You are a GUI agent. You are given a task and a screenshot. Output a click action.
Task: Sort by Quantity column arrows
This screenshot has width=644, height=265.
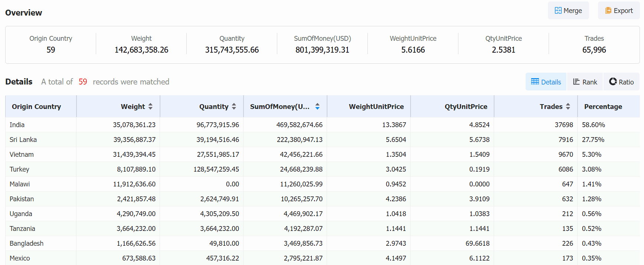(x=234, y=107)
